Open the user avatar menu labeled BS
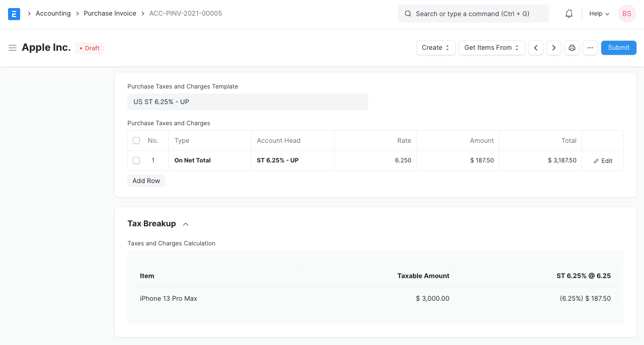644x345 pixels. pos(626,14)
